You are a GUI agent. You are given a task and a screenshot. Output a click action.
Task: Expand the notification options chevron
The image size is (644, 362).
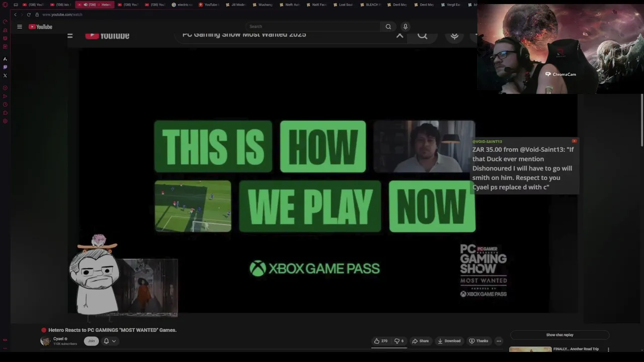114,341
